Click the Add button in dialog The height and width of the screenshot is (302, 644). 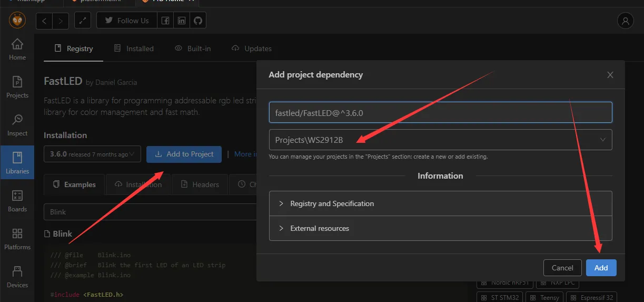tap(601, 268)
